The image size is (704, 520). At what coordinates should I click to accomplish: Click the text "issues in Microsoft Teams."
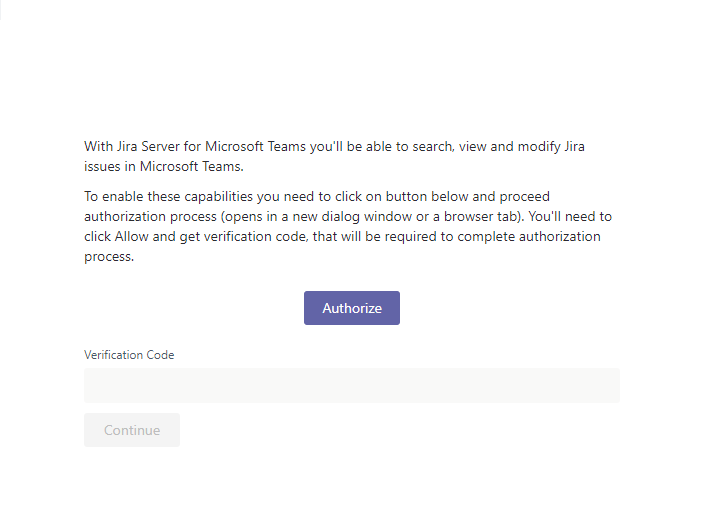click(x=164, y=166)
